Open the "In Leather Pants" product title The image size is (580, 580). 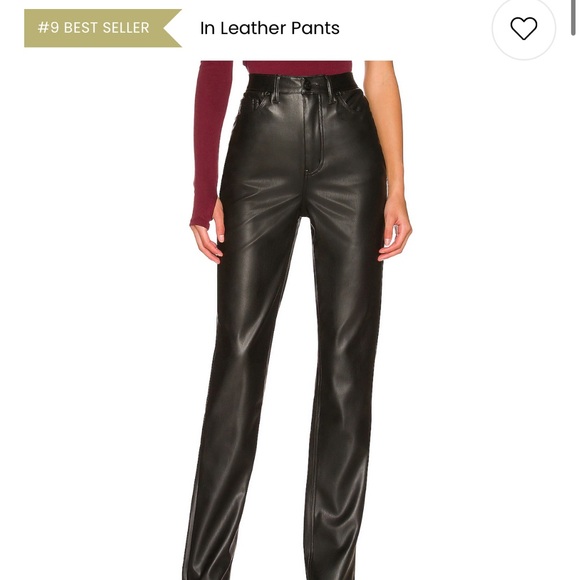[x=270, y=28]
